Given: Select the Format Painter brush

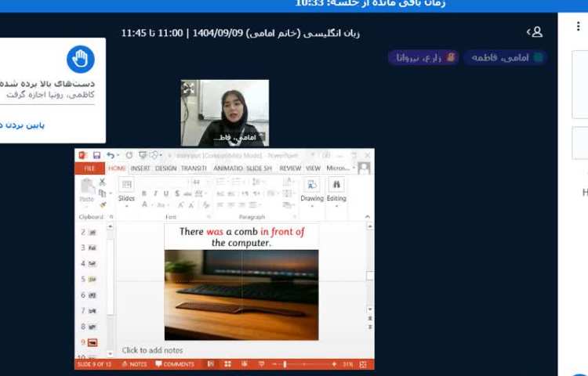Looking at the screenshot, I should (x=103, y=205).
